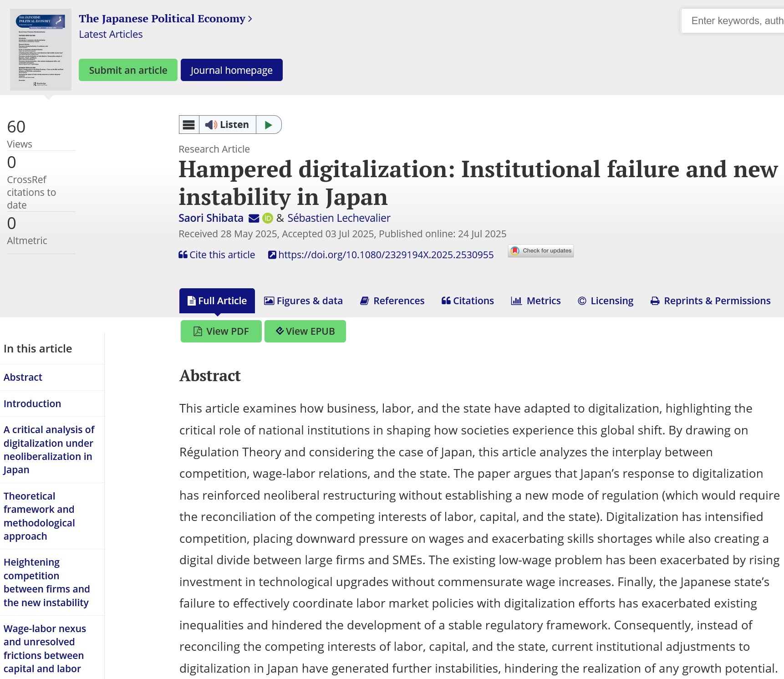Go to Reprints & Permissions
784x679 pixels.
click(x=710, y=301)
